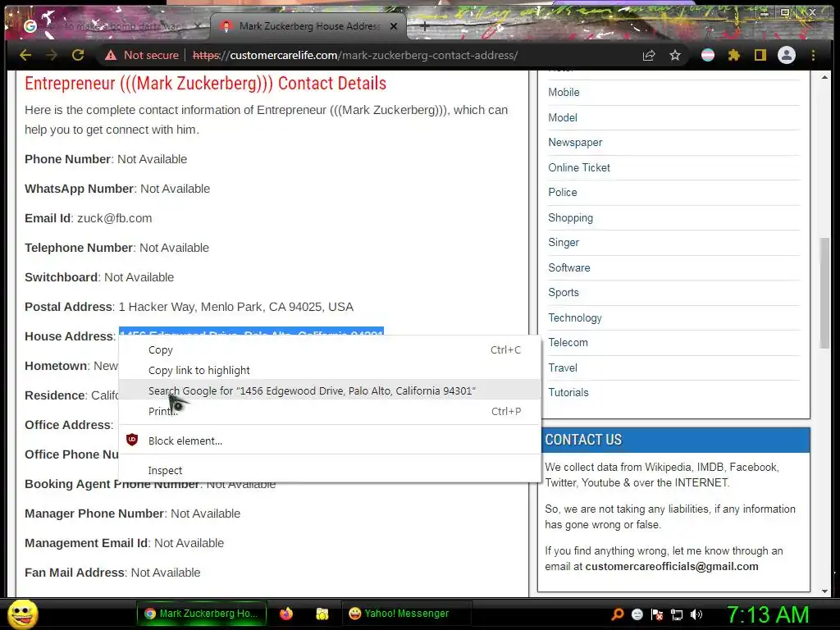Click the customercareofficials@gmail.com email text

[x=672, y=566]
